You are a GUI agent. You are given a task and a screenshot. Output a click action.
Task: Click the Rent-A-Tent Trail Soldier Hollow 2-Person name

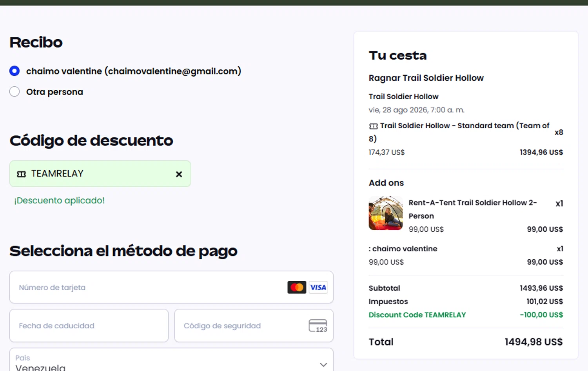point(473,209)
